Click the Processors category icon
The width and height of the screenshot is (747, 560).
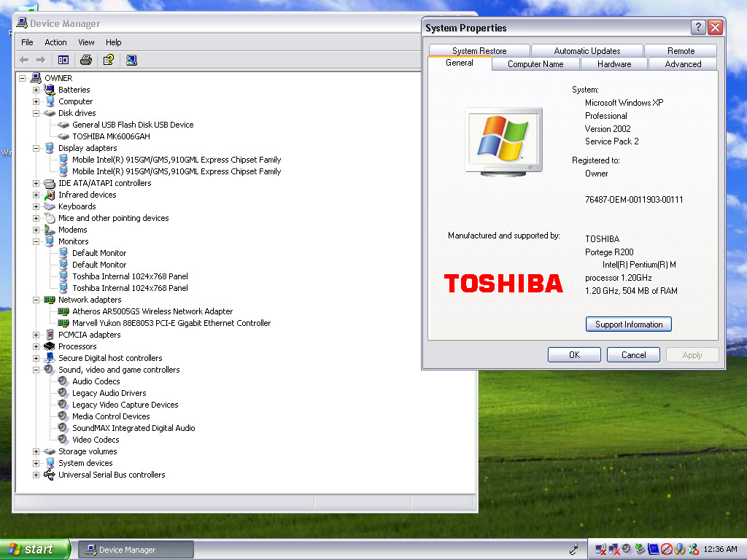(x=50, y=346)
